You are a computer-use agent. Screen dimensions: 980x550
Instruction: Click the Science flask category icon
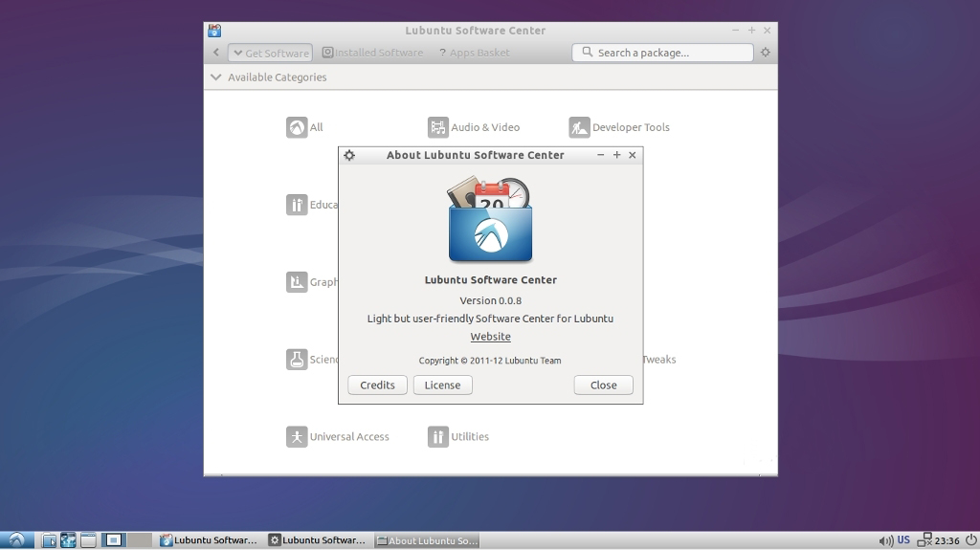[297, 360]
